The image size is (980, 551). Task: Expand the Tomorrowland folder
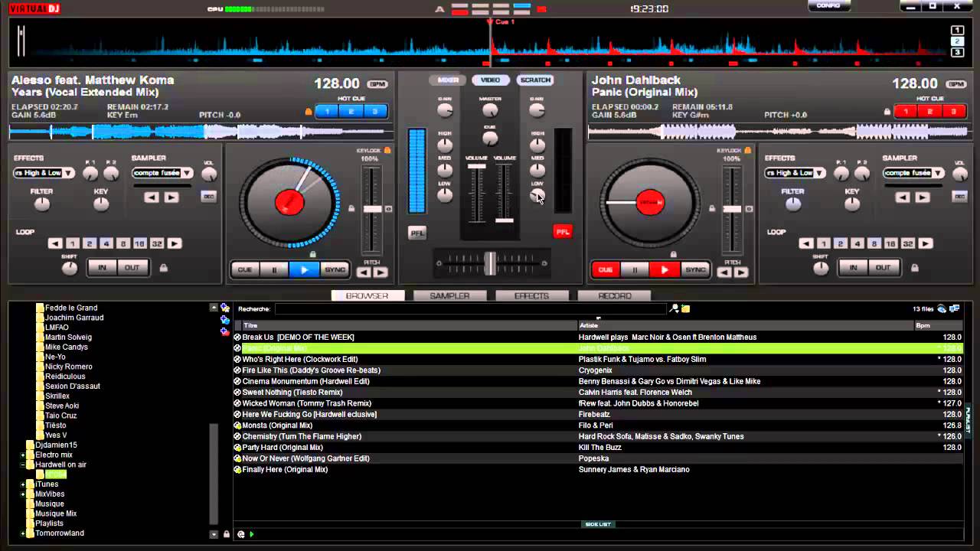coord(23,533)
